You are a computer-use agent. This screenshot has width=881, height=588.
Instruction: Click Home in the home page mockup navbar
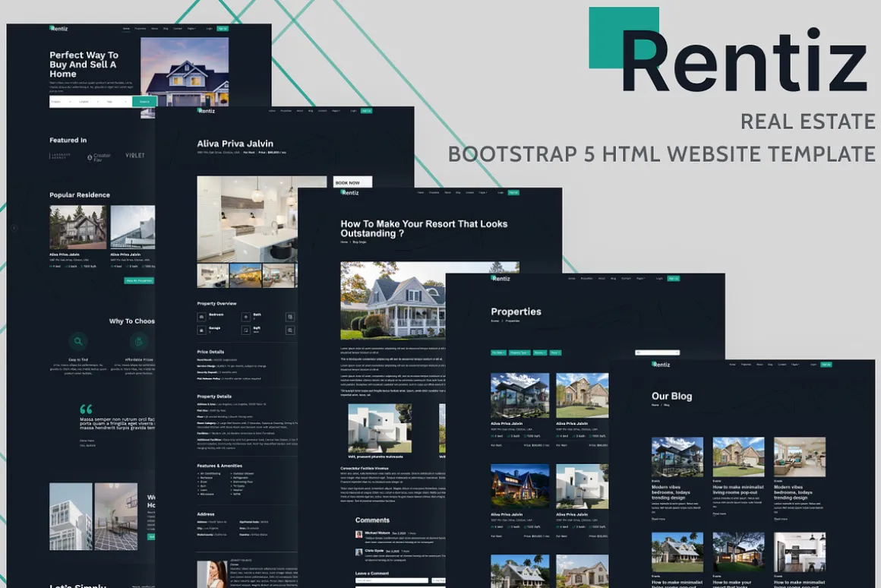tap(126, 28)
